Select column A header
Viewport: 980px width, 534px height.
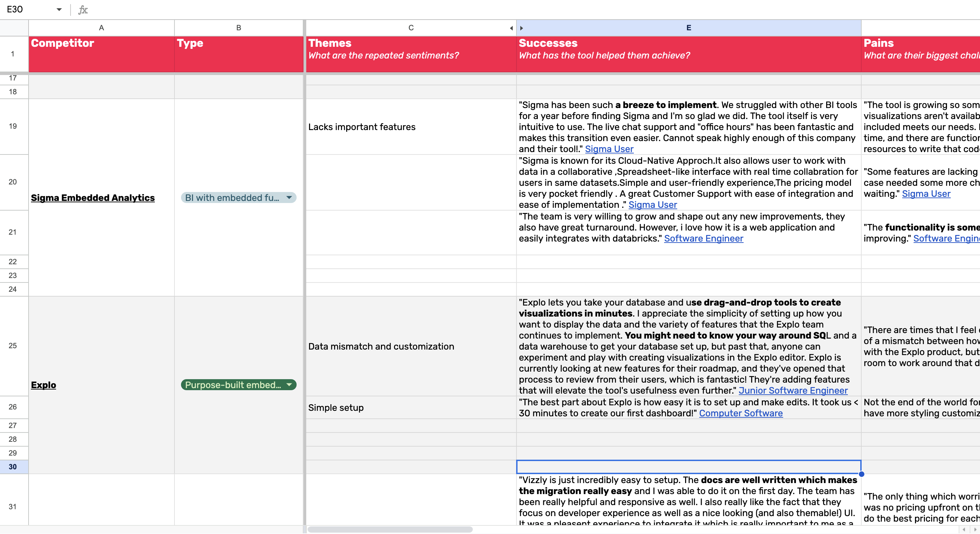pos(101,28)
